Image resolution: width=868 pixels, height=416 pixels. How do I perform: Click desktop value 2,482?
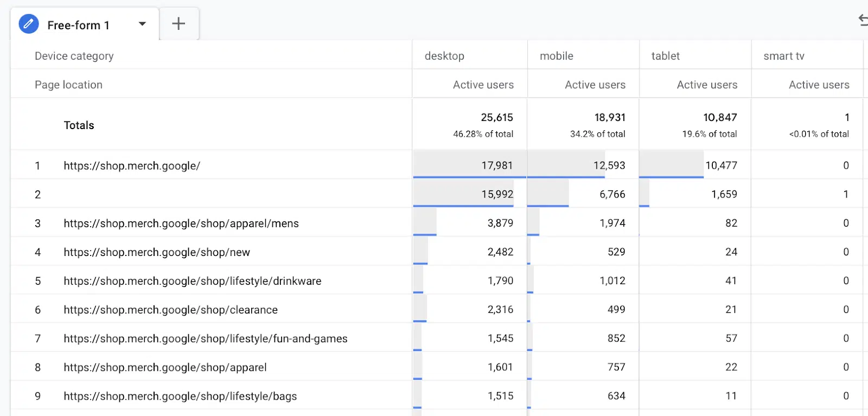[x=500, y=252]
